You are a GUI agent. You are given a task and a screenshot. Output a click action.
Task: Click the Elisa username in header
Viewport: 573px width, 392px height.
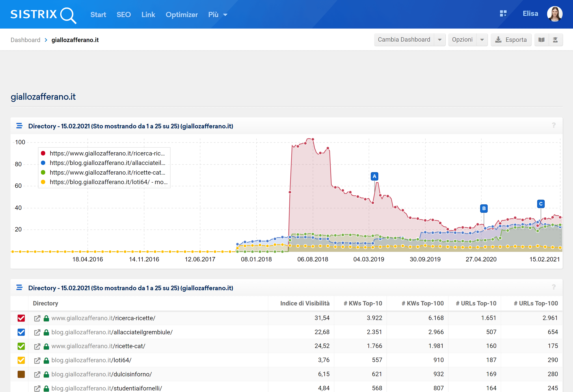pos(530,14)
